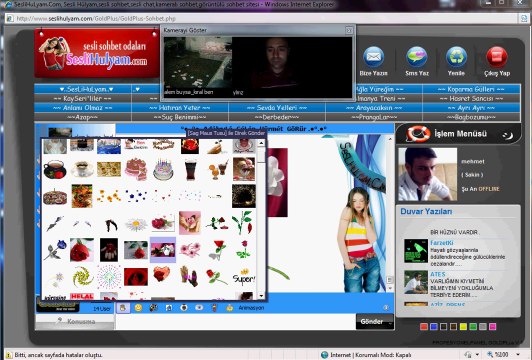Click the İşlem Menüsü lifebuoy icon
The width and height of the screenshot is (532, 360).
click(x=418, y=134)
